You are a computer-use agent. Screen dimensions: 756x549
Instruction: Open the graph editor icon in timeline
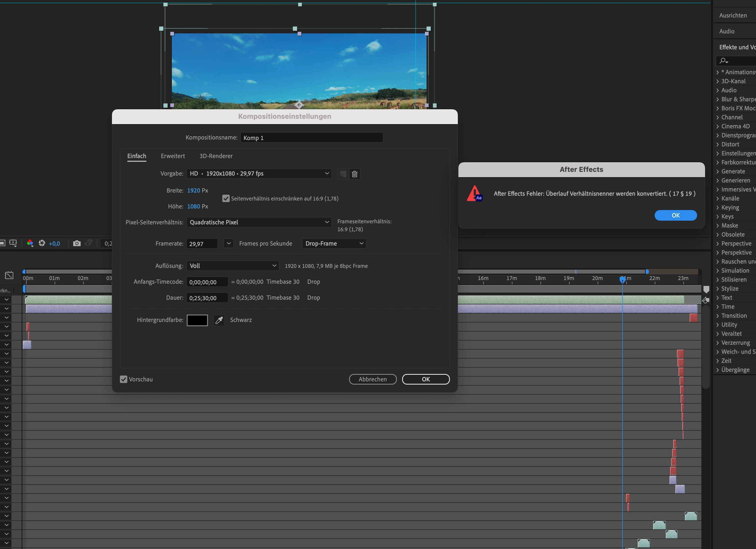9,275
